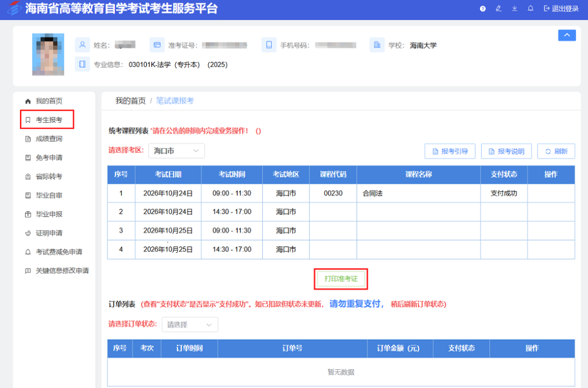The image size is (588, 388).
Task: Click the 海南大学 school name
Action: [423, 45]
